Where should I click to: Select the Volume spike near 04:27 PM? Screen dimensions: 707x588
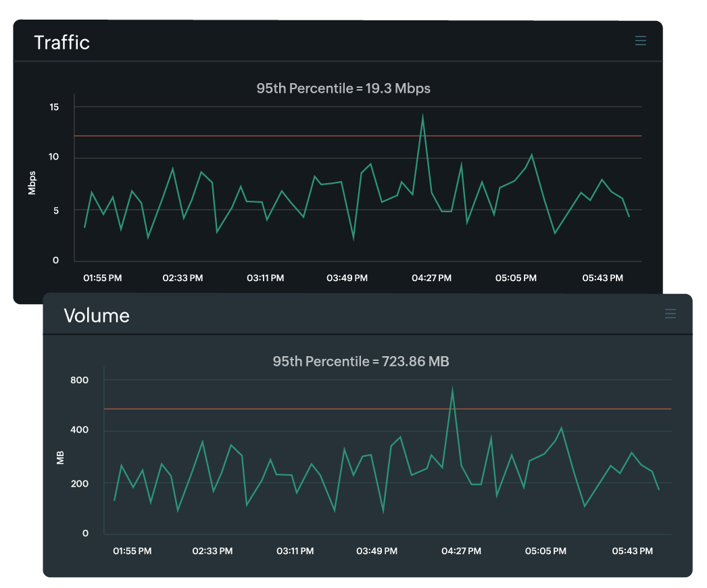click(453, 387)
